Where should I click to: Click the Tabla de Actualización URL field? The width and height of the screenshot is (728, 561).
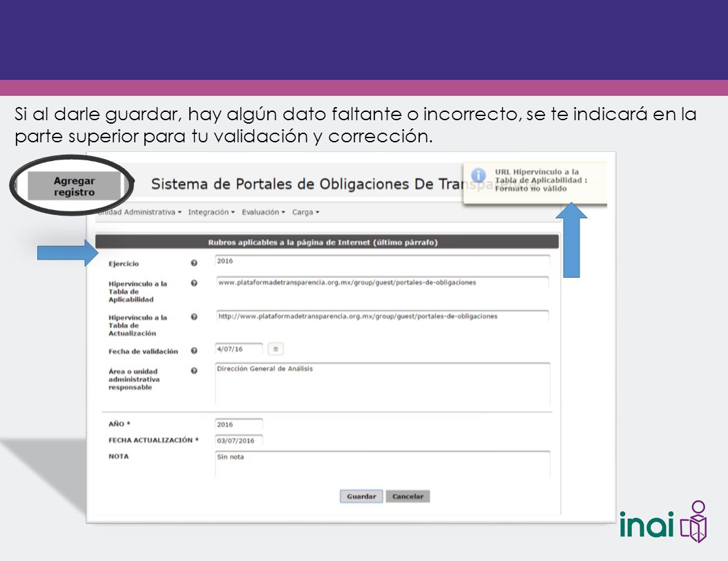[x=383, y=316]
